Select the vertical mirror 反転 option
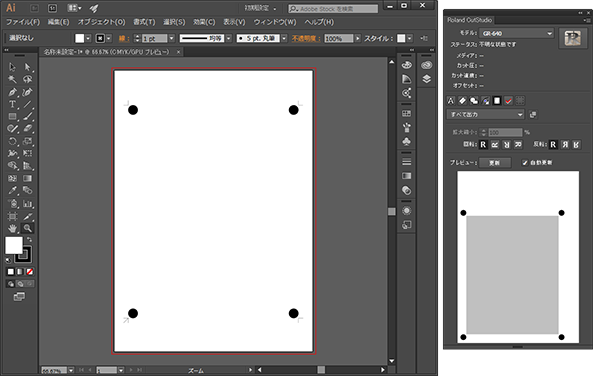593x376 pixels. (576, 144)
